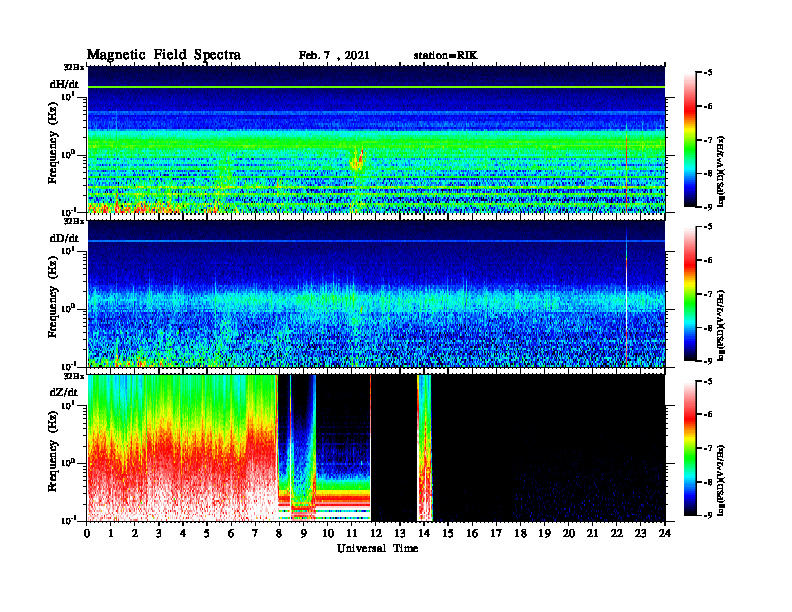Select the dZ/dt panel color bar
The height and width of the screenshot is (612, 792).
(690, 448)
